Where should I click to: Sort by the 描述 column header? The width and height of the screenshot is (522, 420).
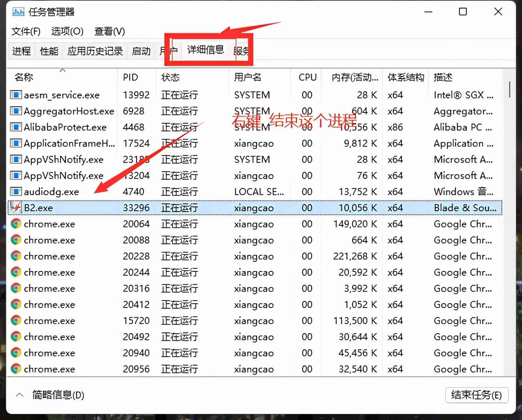coord(466,77)
